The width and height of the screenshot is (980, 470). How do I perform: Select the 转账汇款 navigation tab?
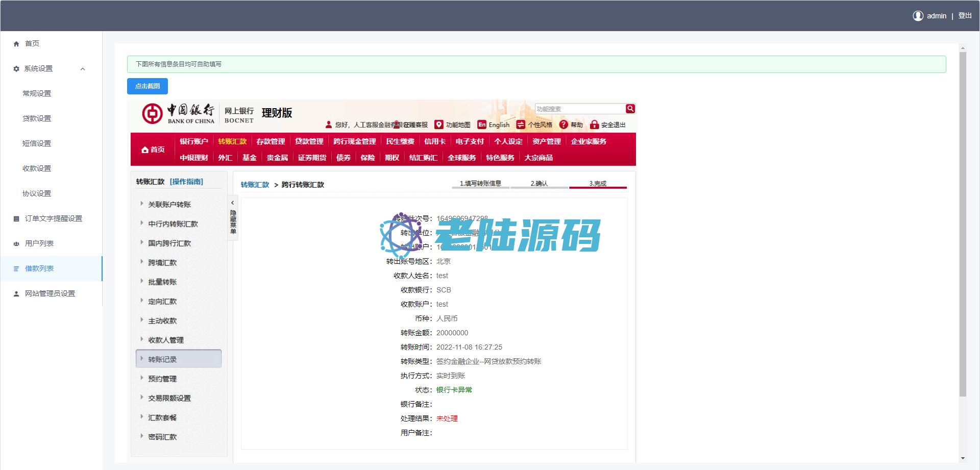[232, 141]
